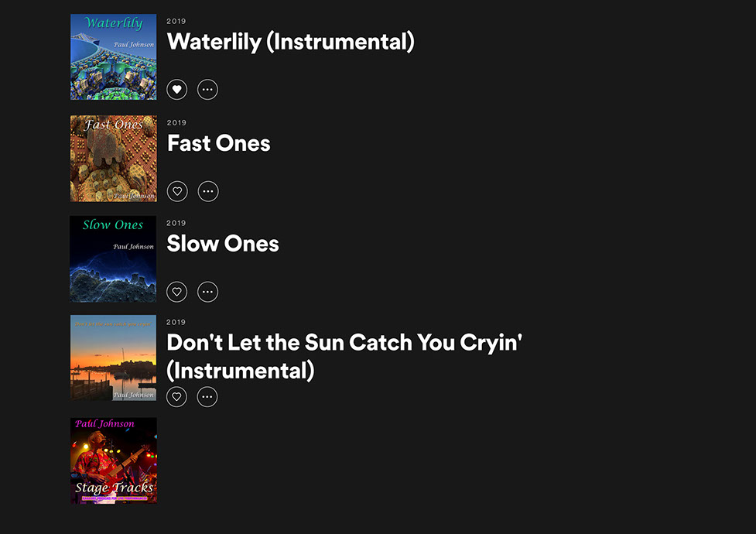The width and height of the screenshot is (756, 534).
Task: Heart the Don't Let the Sun Catch You Cryin' album
Action: point(177,397)
